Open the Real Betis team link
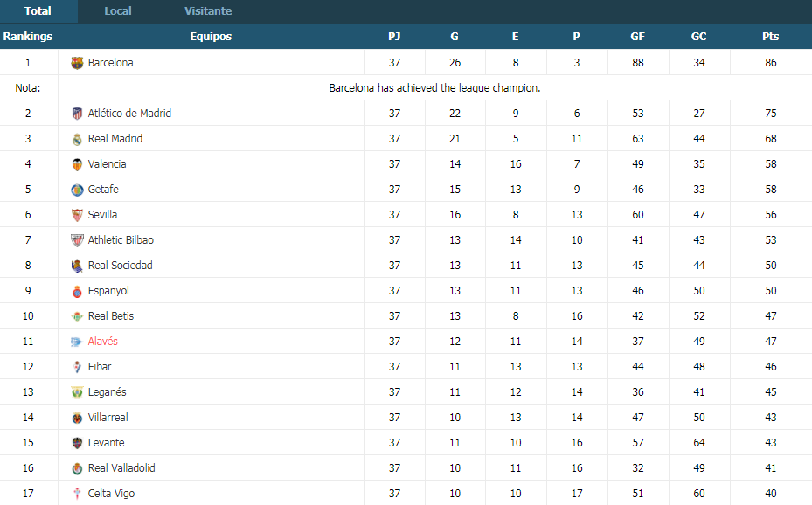This screenshot has height=505, width=812. point(111,316)
